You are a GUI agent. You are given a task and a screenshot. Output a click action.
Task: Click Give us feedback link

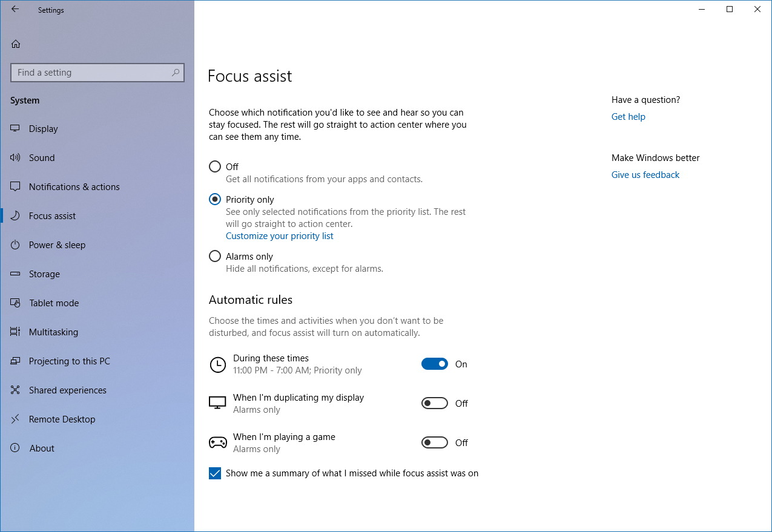(645, 175)
